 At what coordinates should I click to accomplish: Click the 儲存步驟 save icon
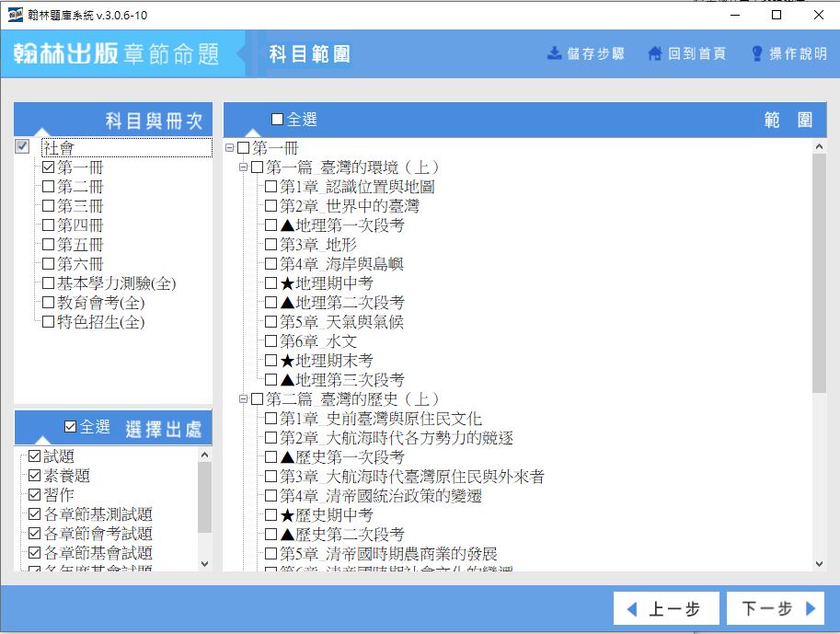[555, 53]
